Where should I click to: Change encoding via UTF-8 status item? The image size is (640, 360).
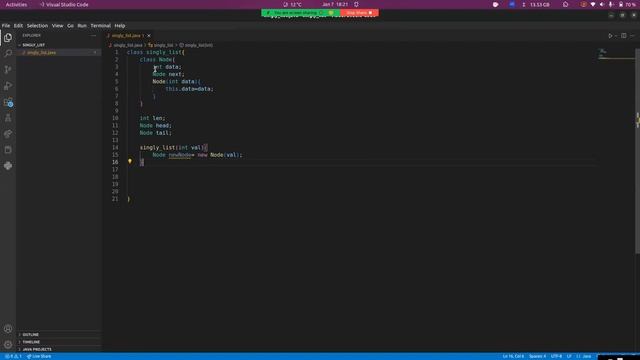pos(556,356)
